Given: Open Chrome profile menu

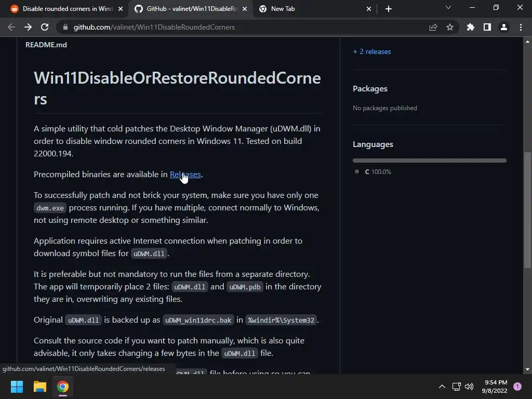Looking at the screenshot, I should click(503, 27).
